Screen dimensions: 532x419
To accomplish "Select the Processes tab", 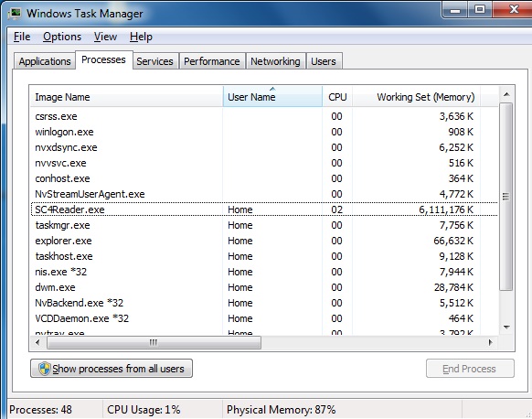I will pos(103,60).
